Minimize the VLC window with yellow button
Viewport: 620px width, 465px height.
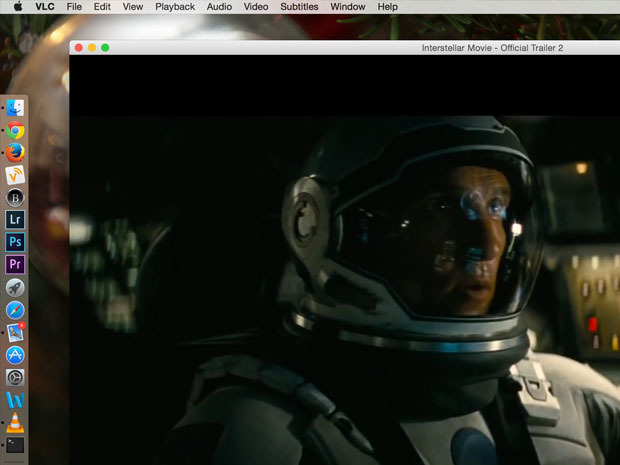click(92, 47)
